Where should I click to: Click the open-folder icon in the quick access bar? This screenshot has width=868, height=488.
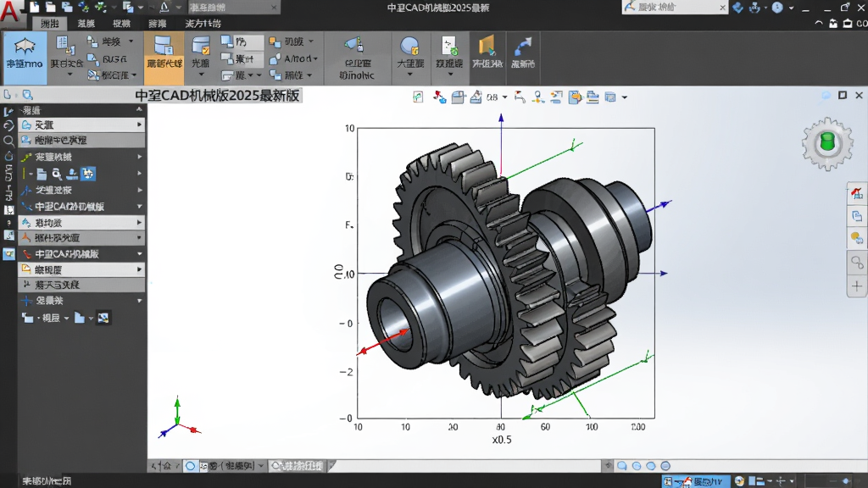tap(51, 7)
